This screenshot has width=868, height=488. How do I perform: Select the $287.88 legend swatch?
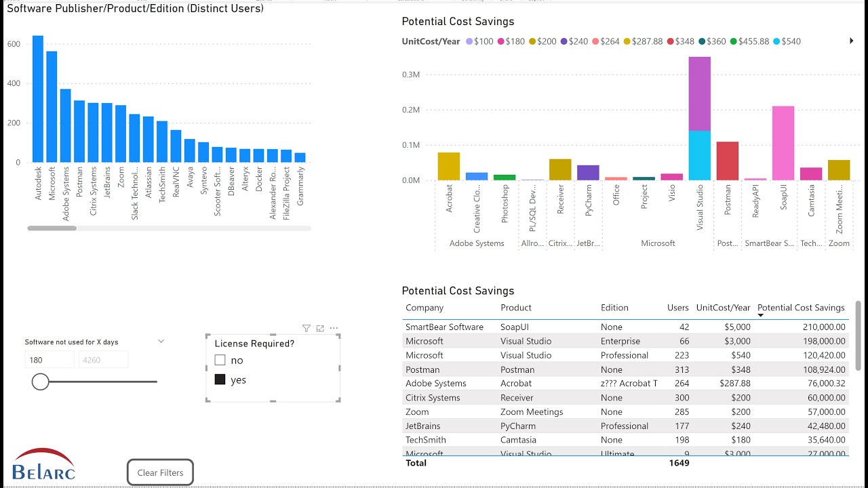(x=627, y=41)
